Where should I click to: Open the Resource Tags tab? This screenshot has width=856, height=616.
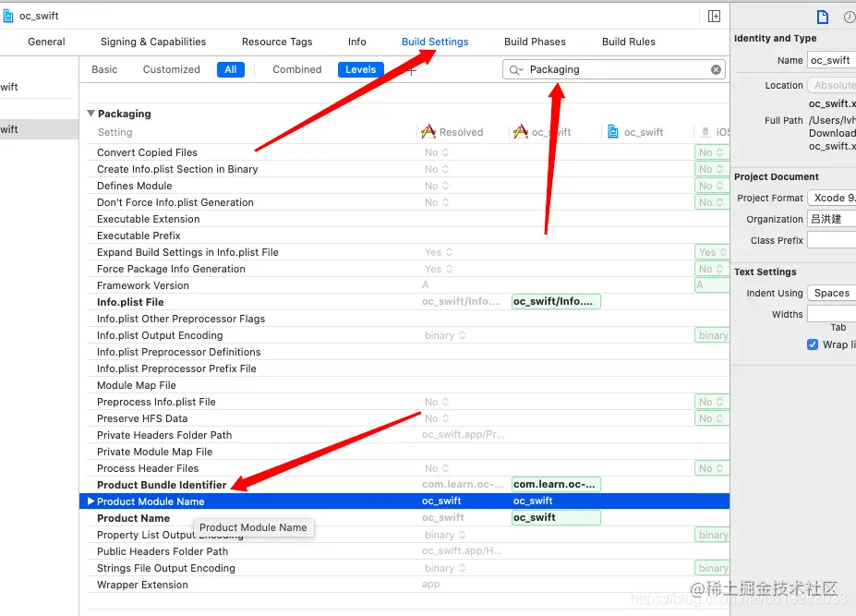pos(277,42)
